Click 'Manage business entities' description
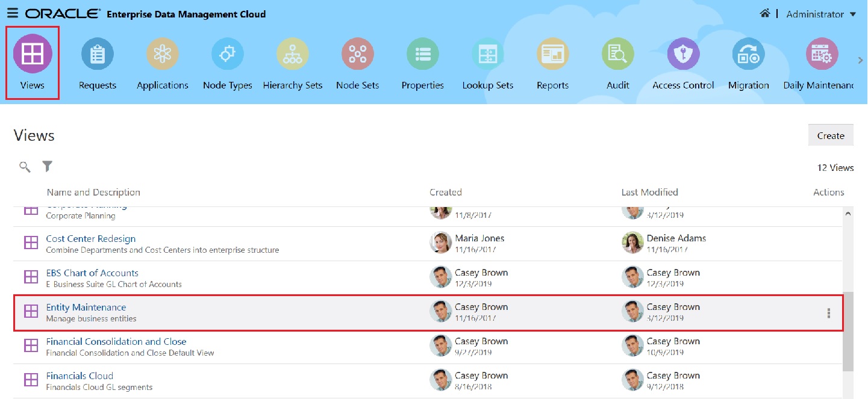 [92, 318]
